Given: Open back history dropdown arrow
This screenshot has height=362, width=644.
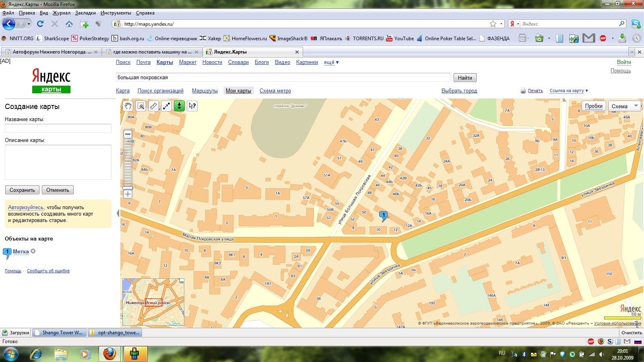Looking at the screenshot, I should [29, 24].
